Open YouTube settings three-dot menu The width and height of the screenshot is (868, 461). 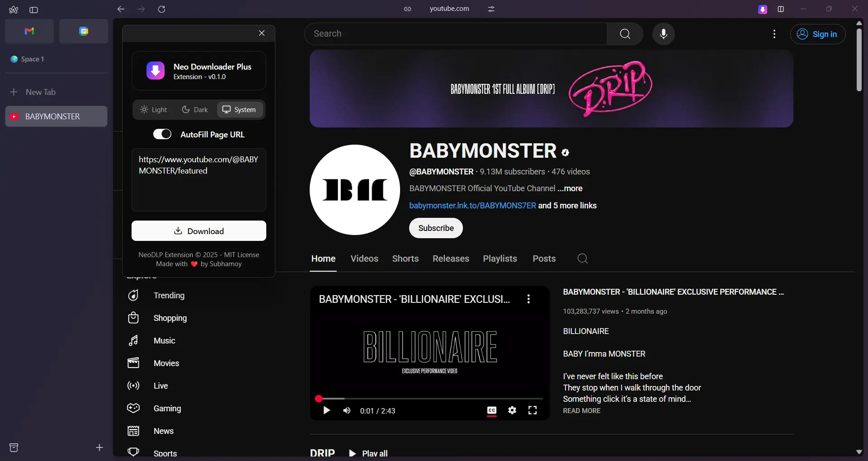(x=774, y=34)
